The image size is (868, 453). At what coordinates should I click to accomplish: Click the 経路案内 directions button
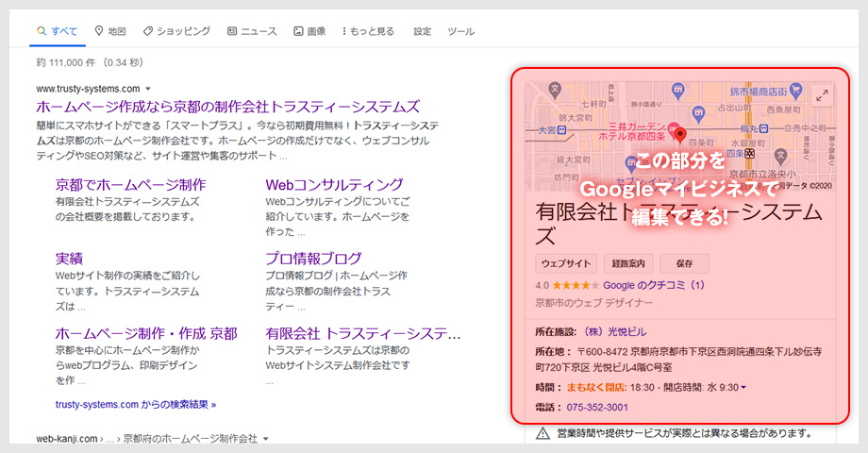[x=628, y=263]
